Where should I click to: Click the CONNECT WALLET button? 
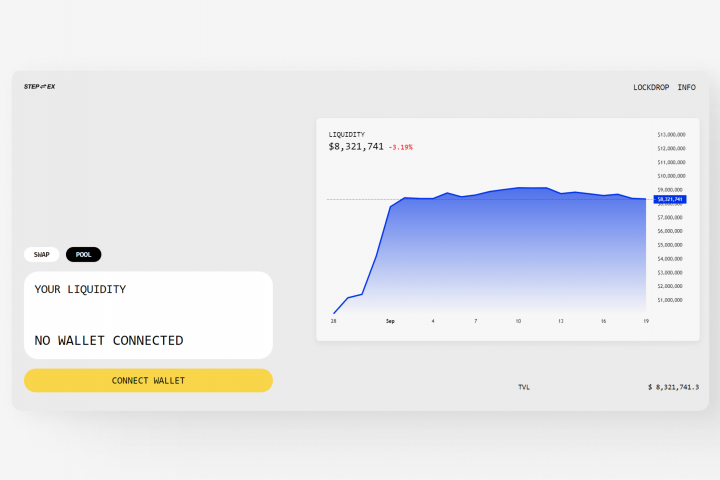[148, 380]
